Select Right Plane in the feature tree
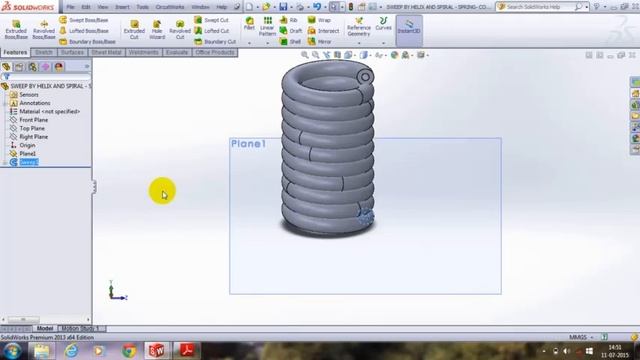This screenshot has height=360, width=640. (x=33, y=137)
